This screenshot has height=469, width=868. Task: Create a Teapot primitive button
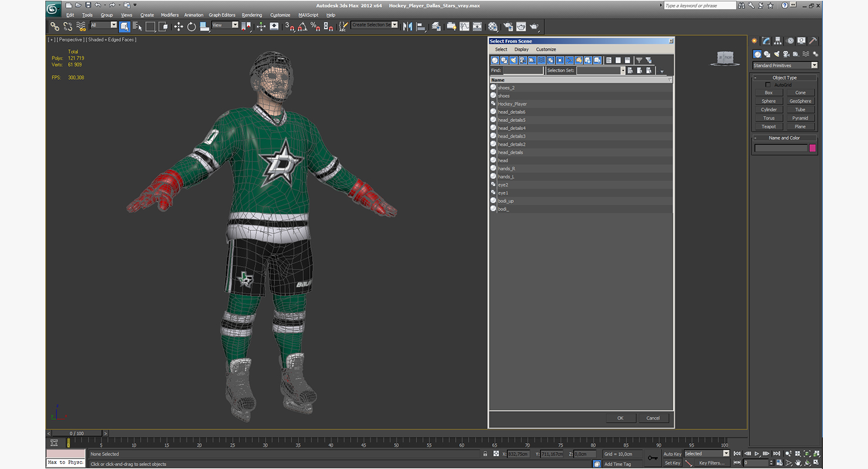pyautogui.click(x=768, y=127)
